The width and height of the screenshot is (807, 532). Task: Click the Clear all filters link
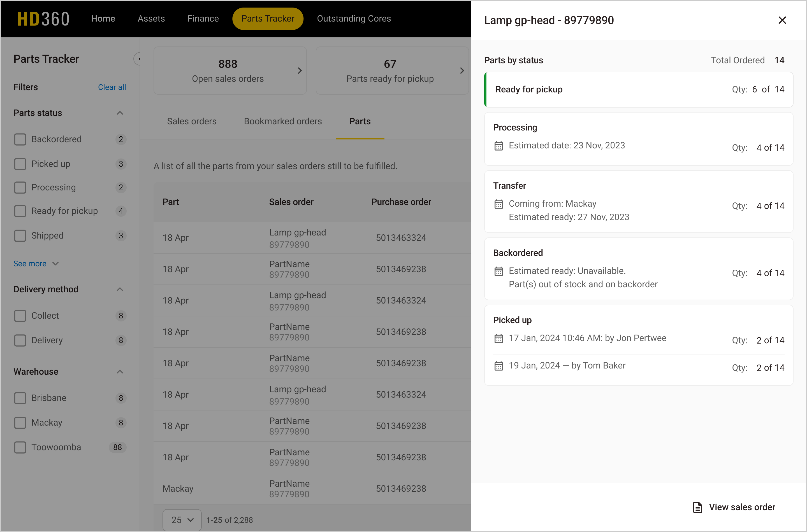(112, 87)
